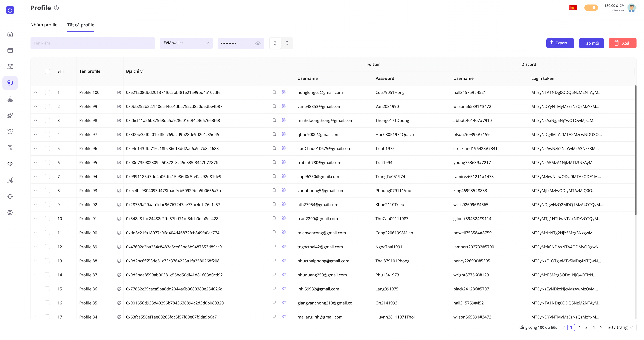644x340 pixels.
Task: Open the 30 / trang page size dropdown
Action: (620, 327)
